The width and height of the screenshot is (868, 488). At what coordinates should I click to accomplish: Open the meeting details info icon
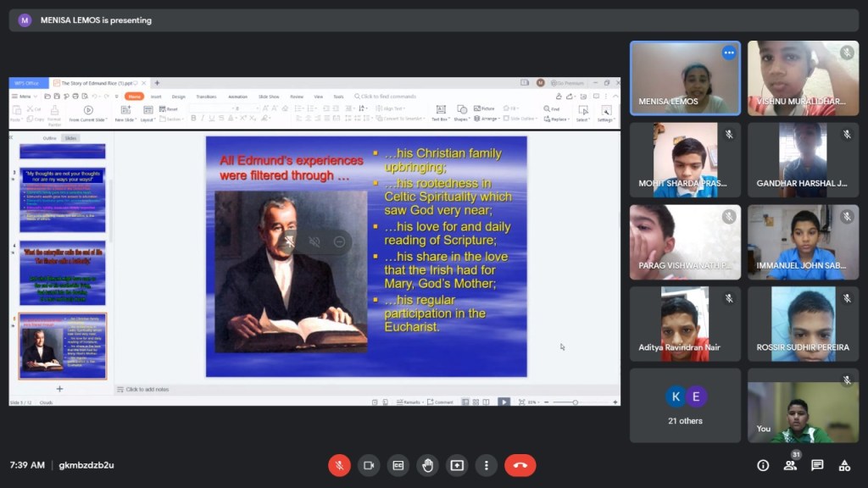[x=763, y=465]
